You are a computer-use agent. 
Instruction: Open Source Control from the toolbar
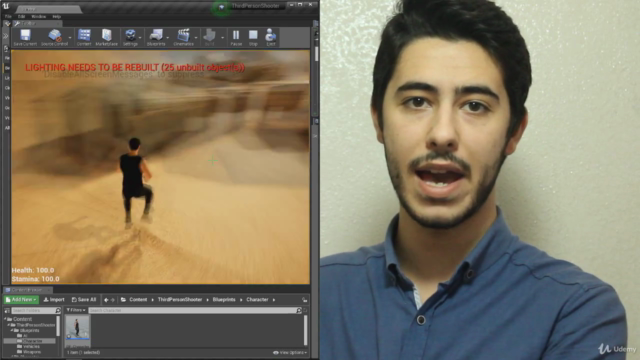pyautogui.click(x=54, y=37)
